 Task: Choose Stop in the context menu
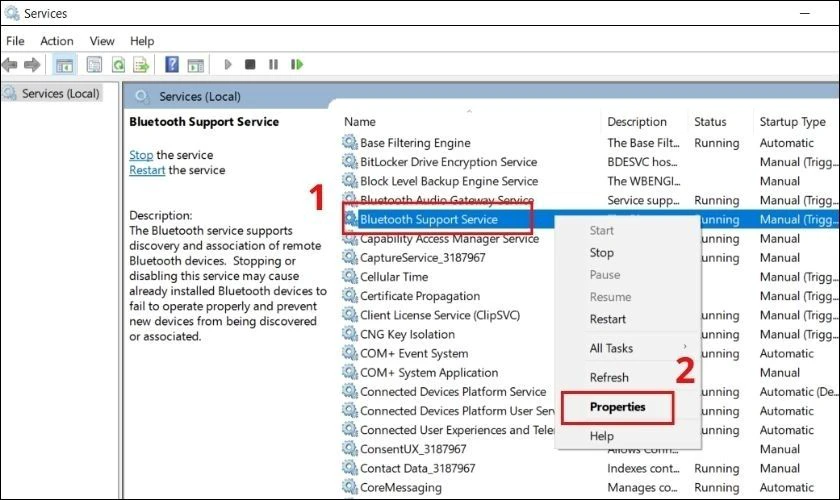click(x=602, y=252)
